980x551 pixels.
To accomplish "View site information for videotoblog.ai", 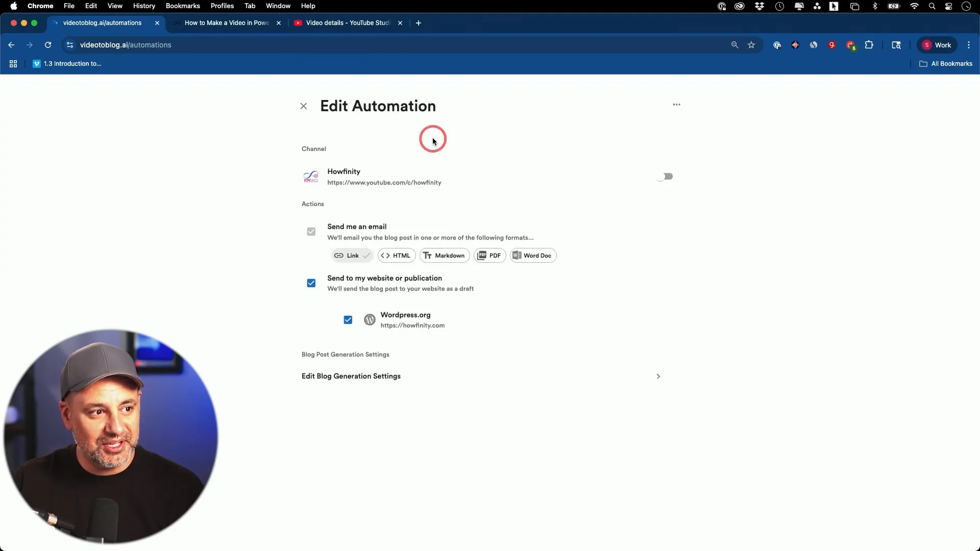I will click(x=70, y=45).
